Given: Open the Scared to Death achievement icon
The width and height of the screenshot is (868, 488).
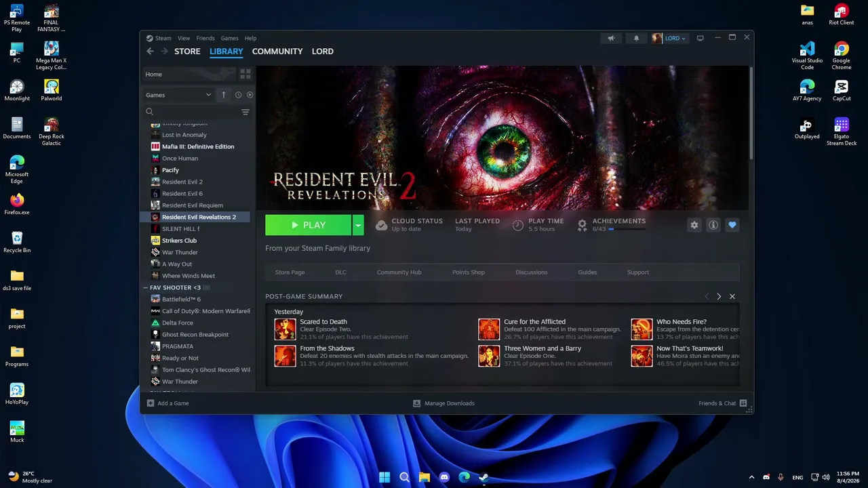Looking at the screenshot, I should point(285,329).
